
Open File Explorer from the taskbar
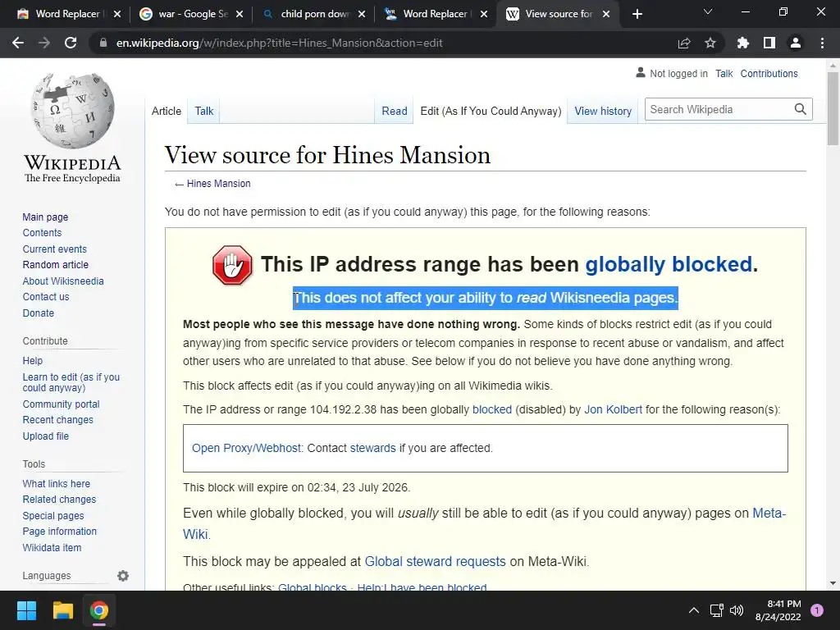pos(62,610)
